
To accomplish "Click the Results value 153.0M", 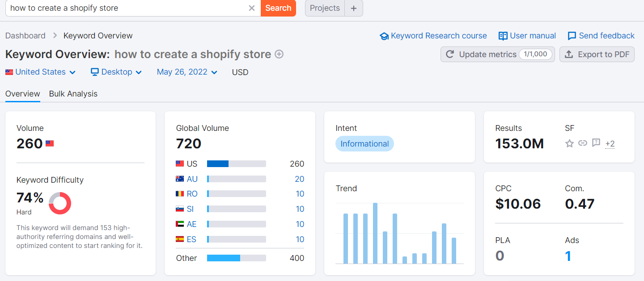I will tap(520, 144).
